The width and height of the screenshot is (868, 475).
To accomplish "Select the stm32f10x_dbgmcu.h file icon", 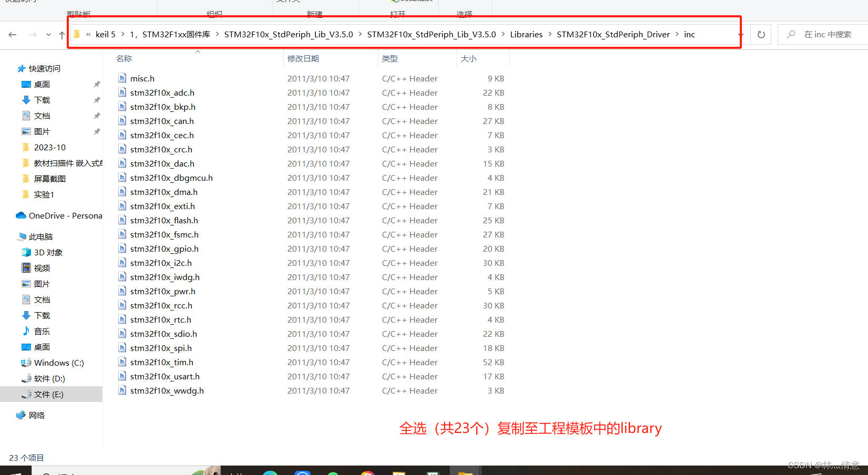I will pos(122,178).
